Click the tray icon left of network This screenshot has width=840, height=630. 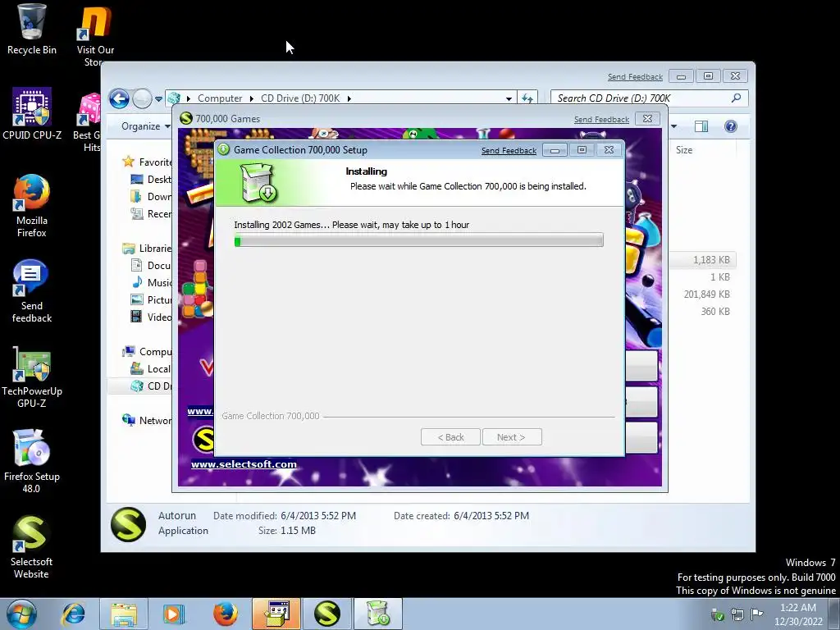click(x=717, y=614)
